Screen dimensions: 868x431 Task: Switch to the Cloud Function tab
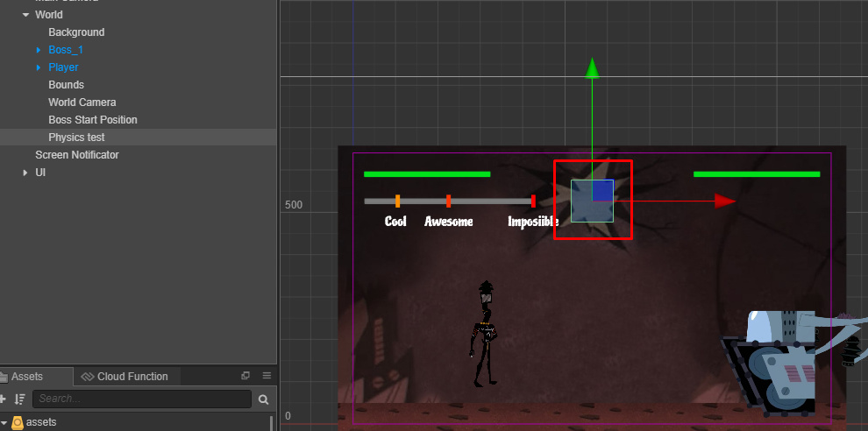124,377
